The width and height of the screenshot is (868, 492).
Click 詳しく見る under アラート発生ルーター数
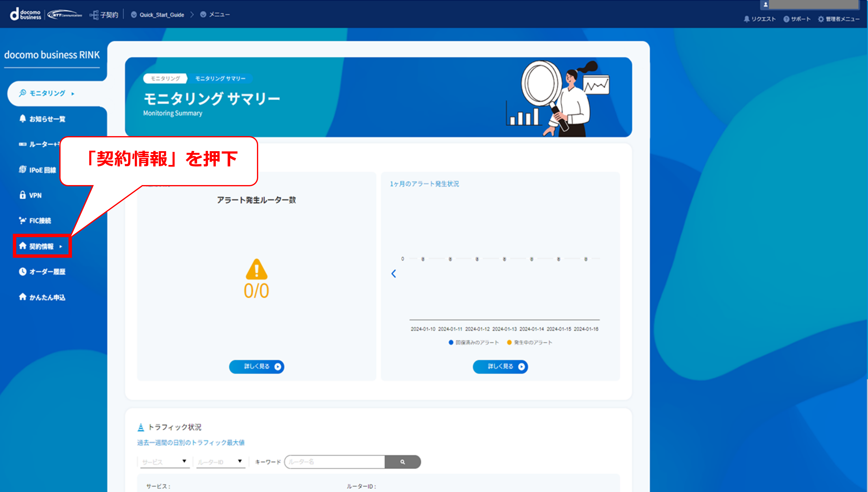pyautogui.click(x=257, y=367)
